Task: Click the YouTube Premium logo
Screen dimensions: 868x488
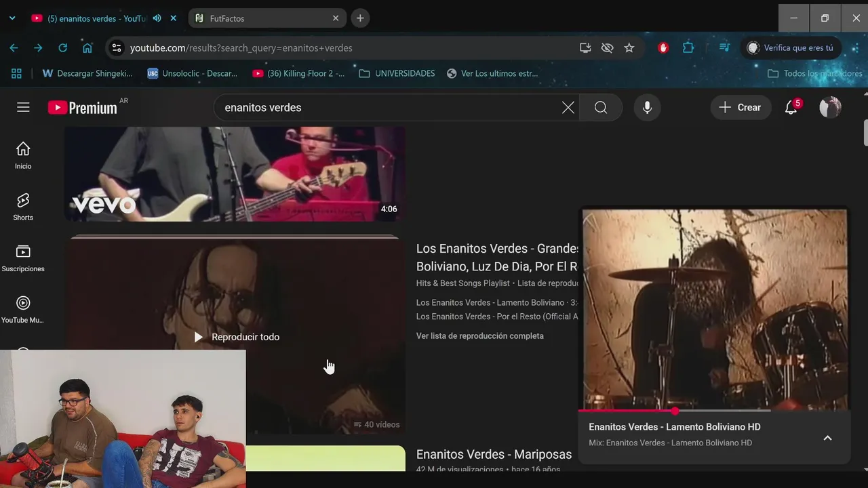Action: click(x=83, y=107)
